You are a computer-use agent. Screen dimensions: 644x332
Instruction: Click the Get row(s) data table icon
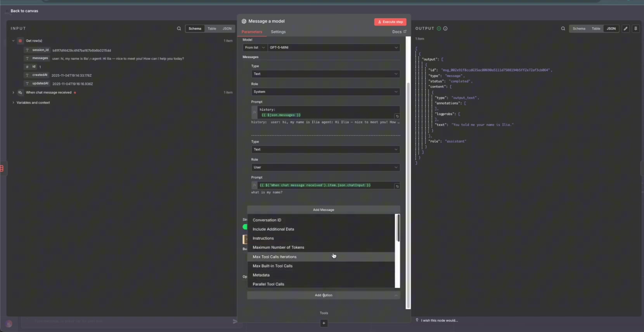point(20,41)
